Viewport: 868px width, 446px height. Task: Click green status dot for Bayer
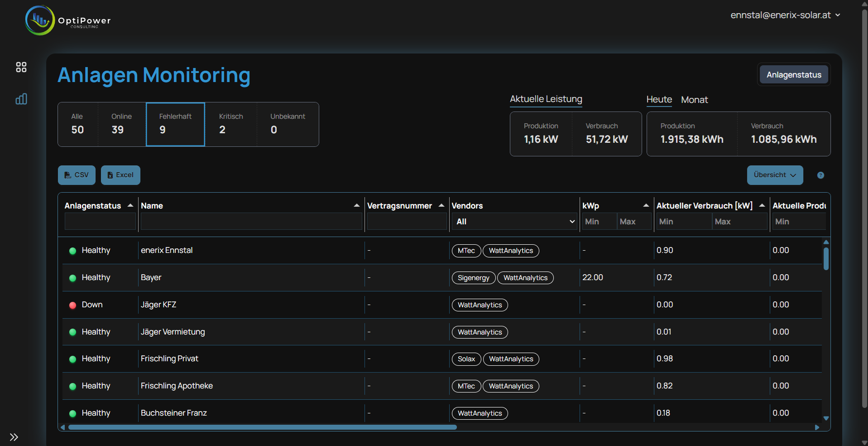(x=72, y=278)
